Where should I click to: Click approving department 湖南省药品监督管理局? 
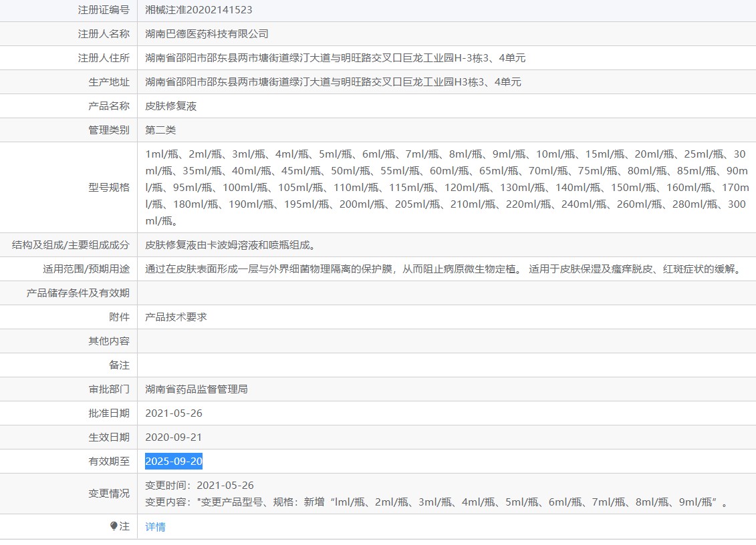pos(197,389)
